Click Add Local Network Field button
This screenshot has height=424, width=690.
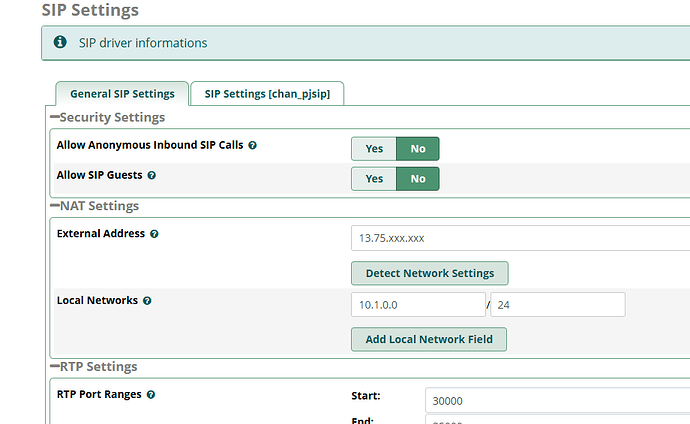[x=429, y=339]
